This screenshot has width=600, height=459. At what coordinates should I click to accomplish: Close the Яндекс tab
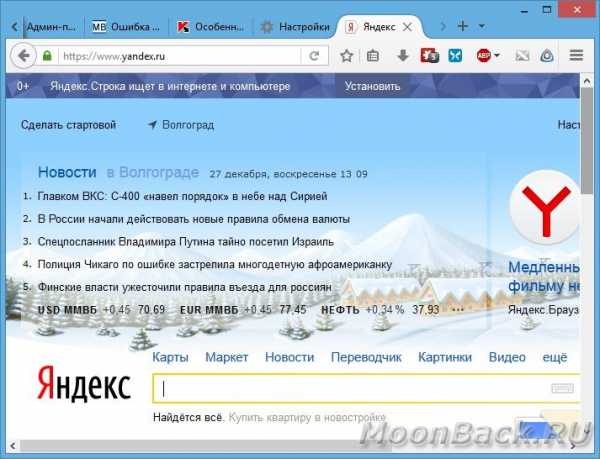(x=408, y=27)
